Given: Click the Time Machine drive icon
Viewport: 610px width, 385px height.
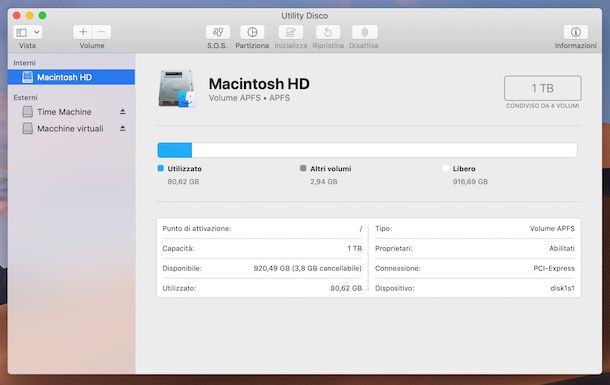Looking at the screenshot, I should pos(28,112).
